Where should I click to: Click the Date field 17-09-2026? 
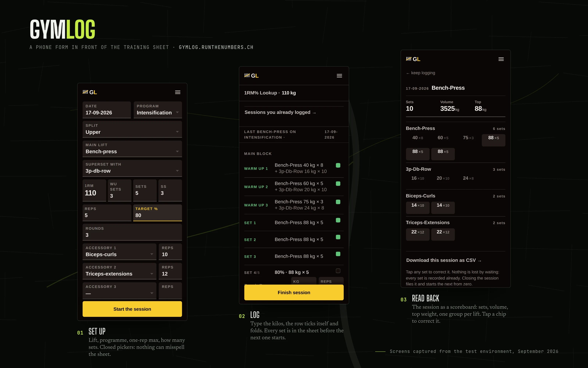coord(107,110)
